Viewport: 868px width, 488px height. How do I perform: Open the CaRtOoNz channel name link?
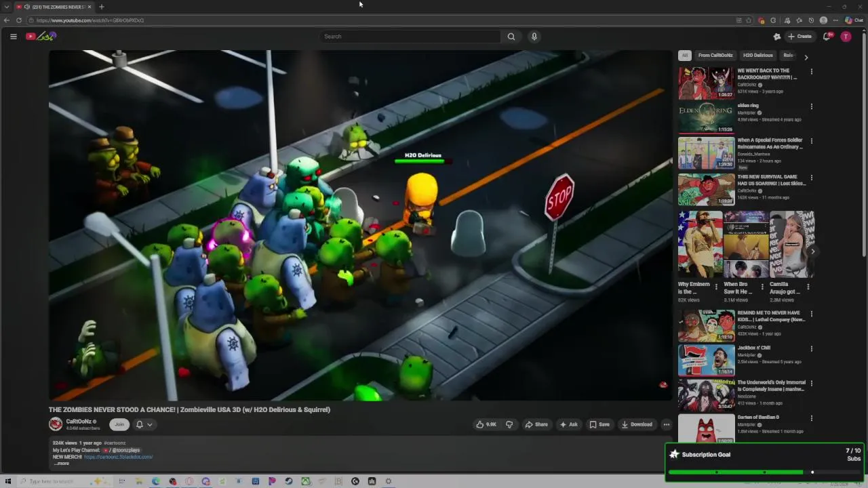[x=79, y=422]
